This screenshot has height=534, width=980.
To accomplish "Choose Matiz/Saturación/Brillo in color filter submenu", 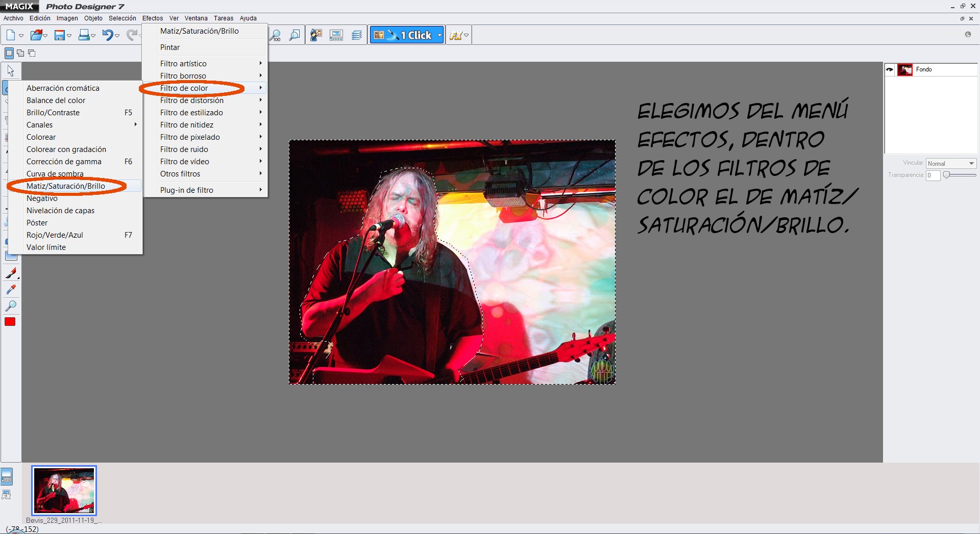I will (75, 186).
